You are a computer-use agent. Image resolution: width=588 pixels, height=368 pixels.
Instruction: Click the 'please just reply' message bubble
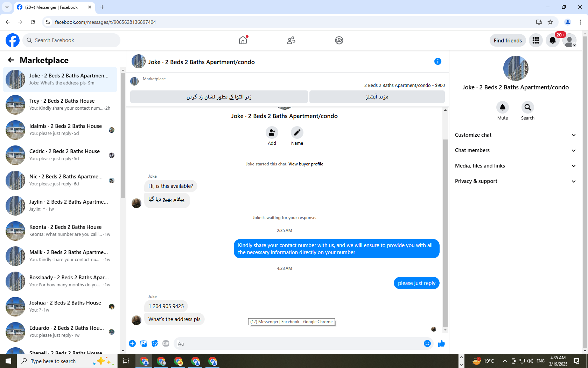point(416,283)
